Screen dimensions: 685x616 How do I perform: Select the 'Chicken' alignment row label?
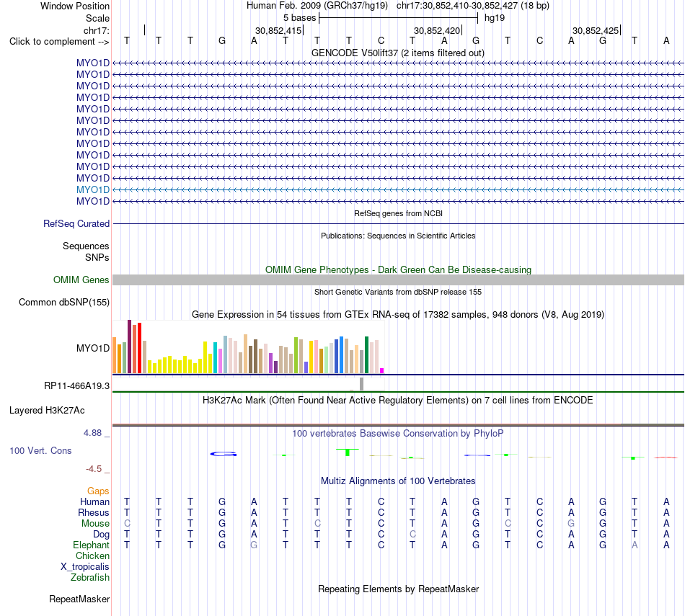(92, 555)
